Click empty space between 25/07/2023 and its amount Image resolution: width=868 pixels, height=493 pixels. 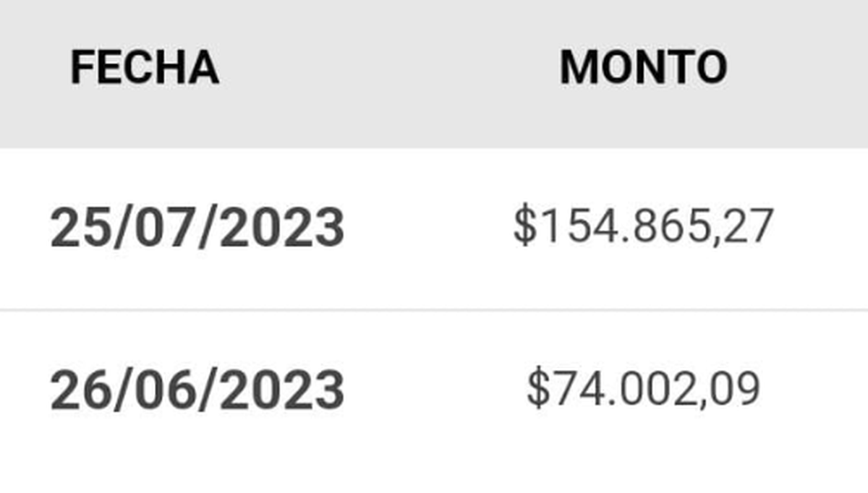tap(427, 228)
